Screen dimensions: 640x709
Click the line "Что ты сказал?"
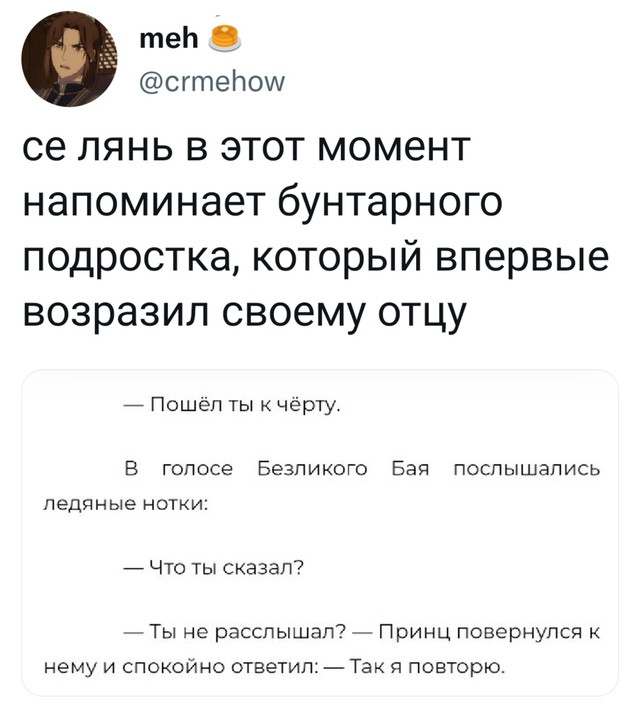pos(213,567)
